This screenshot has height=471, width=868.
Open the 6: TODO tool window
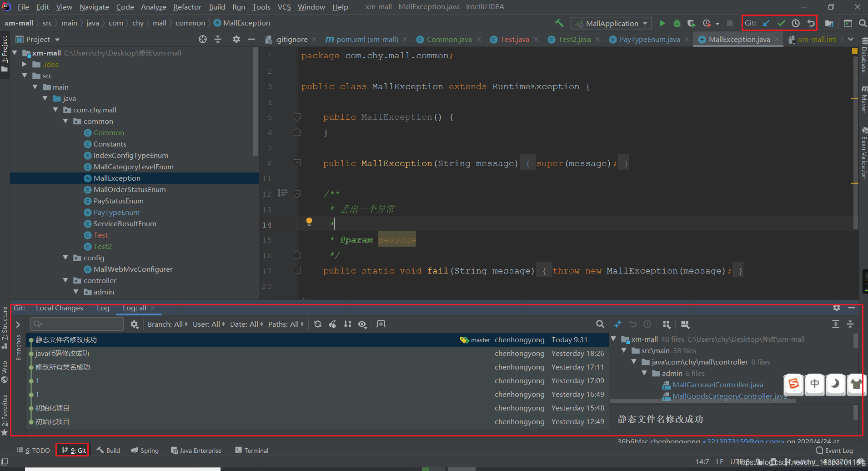coord(34,451)
